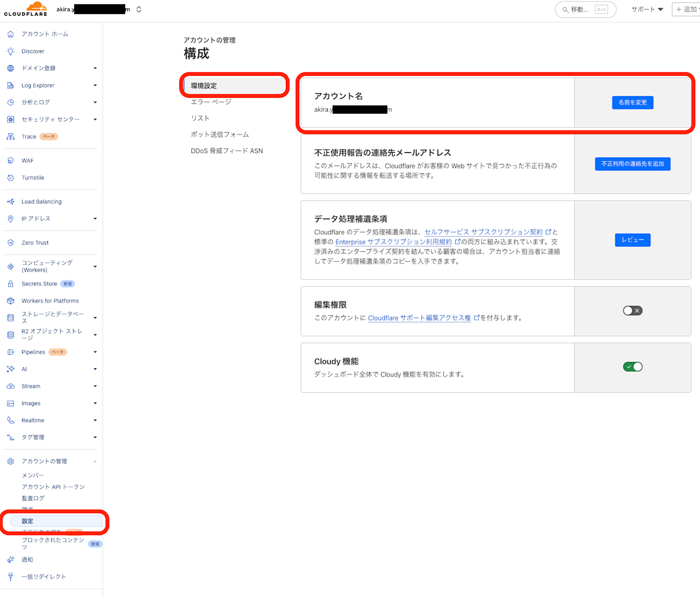The image size is (700, 598).
Task: Click the アカウント ホーム house icon
Action: pyautogui.click(x=10, y=34)
